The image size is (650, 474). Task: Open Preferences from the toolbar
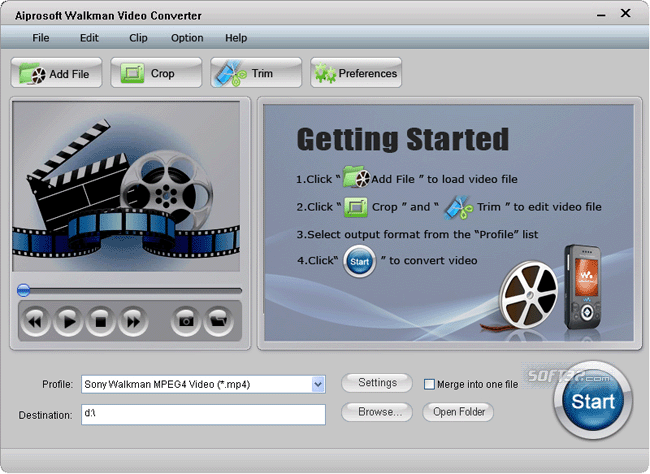pos(356,73)
